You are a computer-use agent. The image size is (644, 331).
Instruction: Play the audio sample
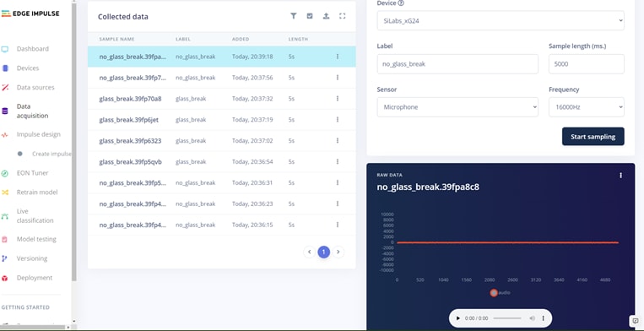point(458,318)
